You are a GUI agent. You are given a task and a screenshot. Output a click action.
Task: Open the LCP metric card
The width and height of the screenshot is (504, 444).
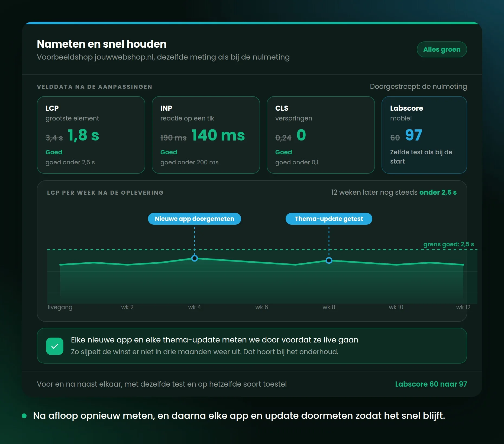coord(91,135)
